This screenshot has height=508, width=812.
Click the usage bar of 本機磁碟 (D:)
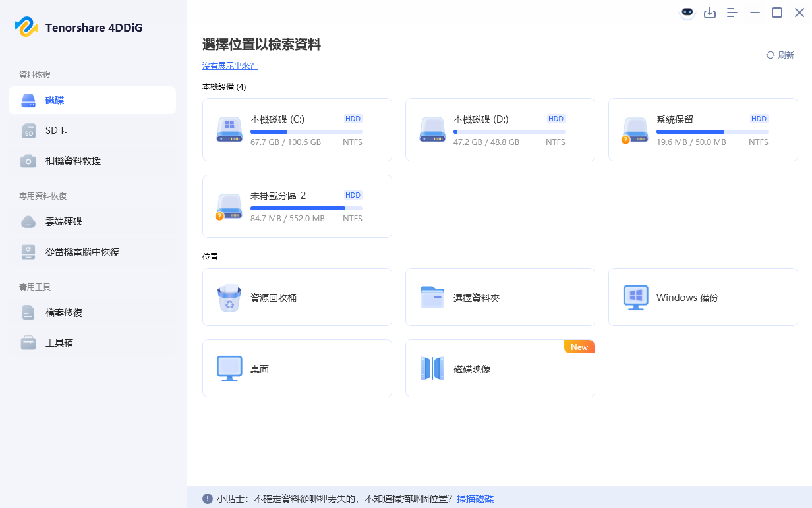coord(509,132)
